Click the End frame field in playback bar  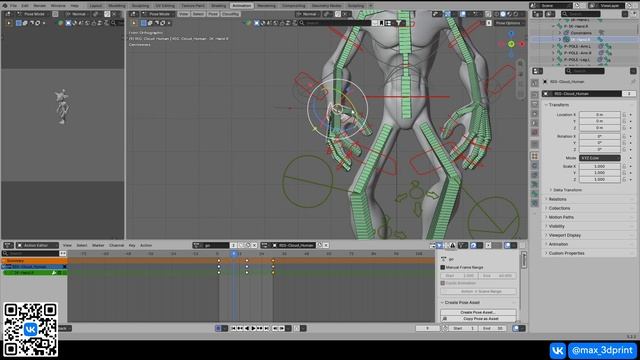click(x=493, y=328)
